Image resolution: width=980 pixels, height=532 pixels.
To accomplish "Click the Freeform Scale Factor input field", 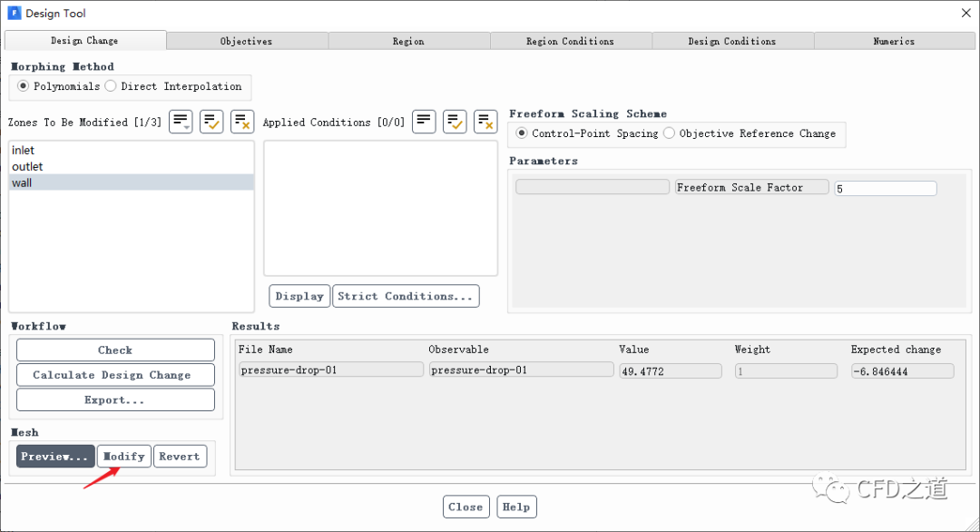I will coord(885,189).
